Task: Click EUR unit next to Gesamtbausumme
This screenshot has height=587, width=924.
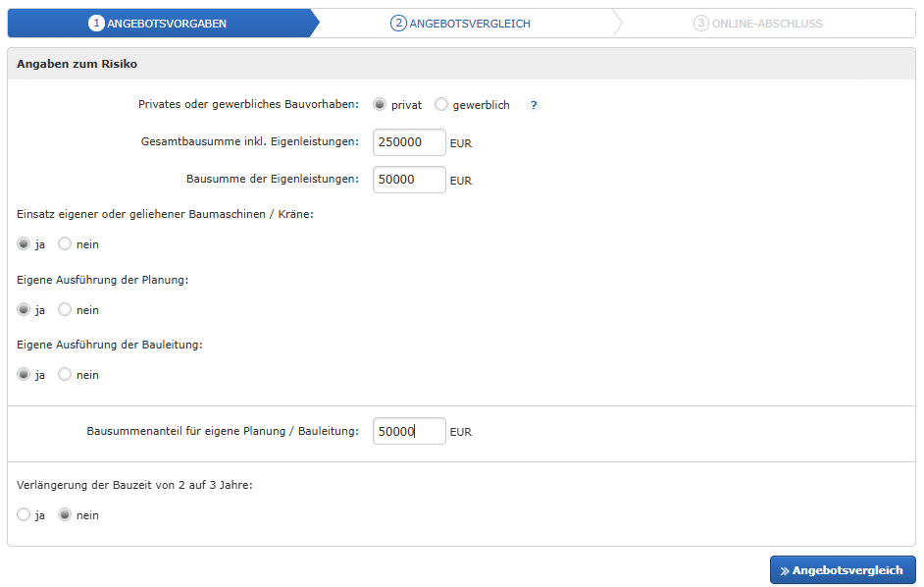Action: click(461, 143)
